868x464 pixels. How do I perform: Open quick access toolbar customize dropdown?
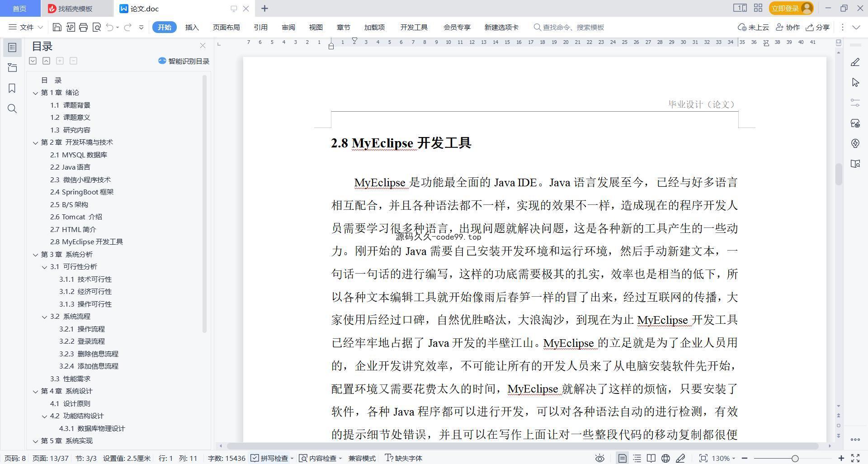pos(141,27)
